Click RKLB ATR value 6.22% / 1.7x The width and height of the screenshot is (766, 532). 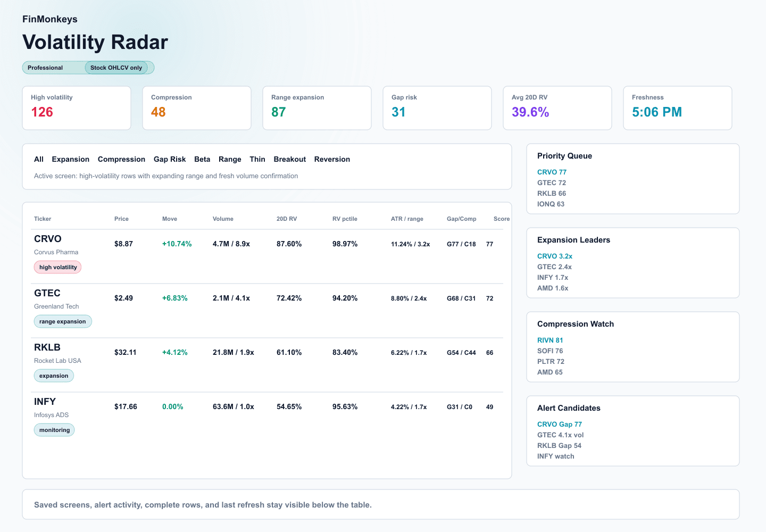(409, 353)
